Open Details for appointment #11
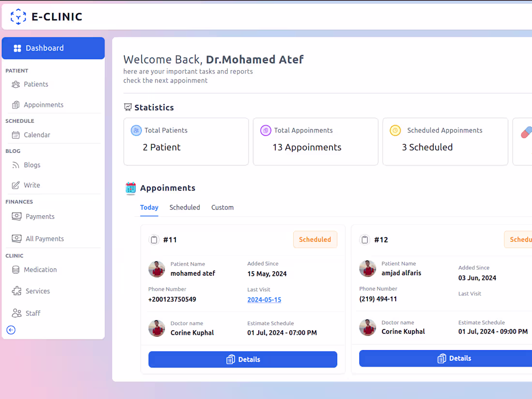The width and height of the screenshot is (532, 399). pyautogui.click(x=242, y=359)
